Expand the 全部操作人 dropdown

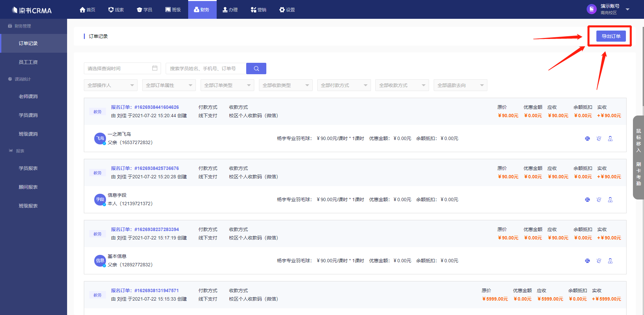111,85
